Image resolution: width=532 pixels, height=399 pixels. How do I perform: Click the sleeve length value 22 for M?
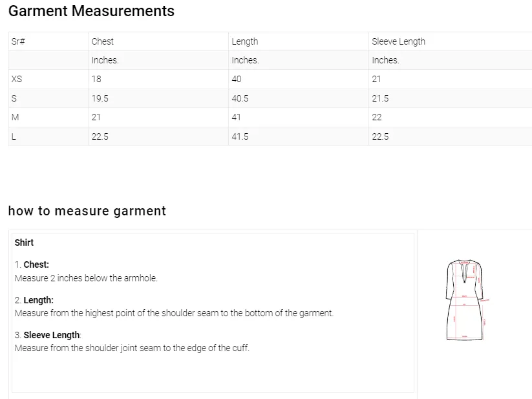(377, 117)
